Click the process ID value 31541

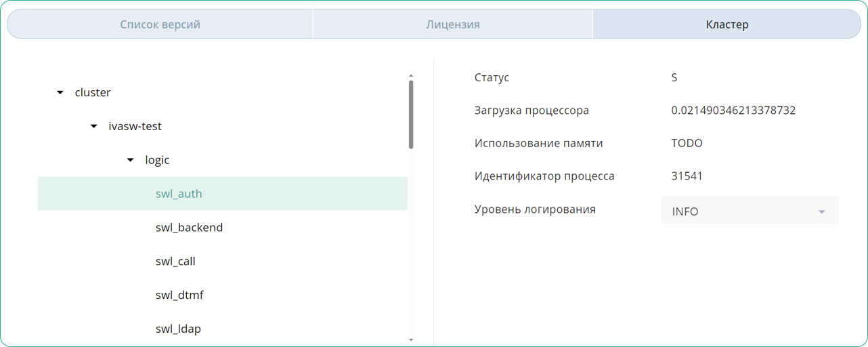coord(687,176)
